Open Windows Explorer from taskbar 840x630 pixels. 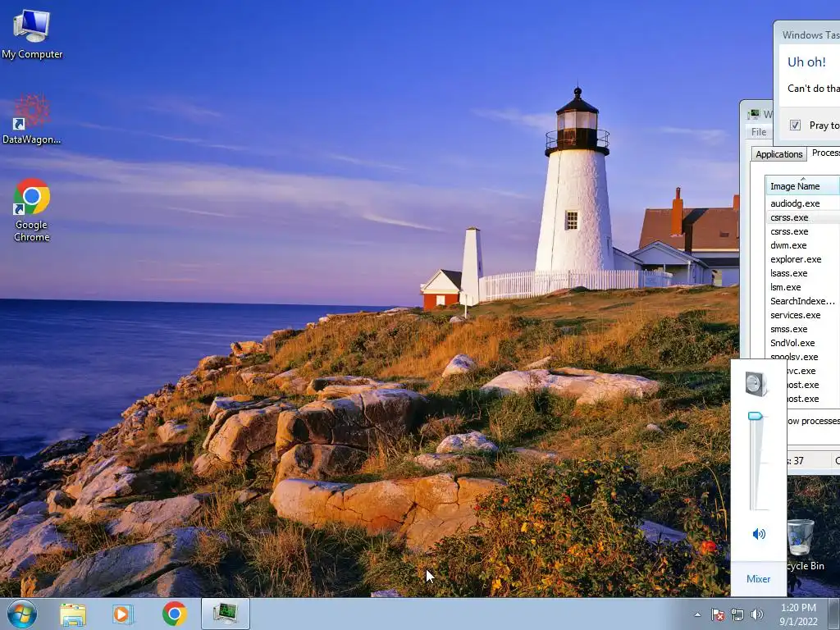click(73, 614)
